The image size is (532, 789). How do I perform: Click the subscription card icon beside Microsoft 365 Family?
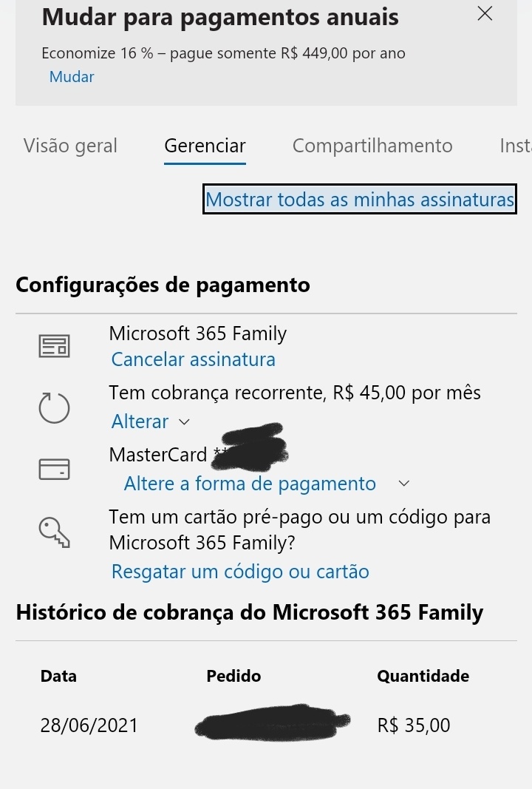[54, 346]
